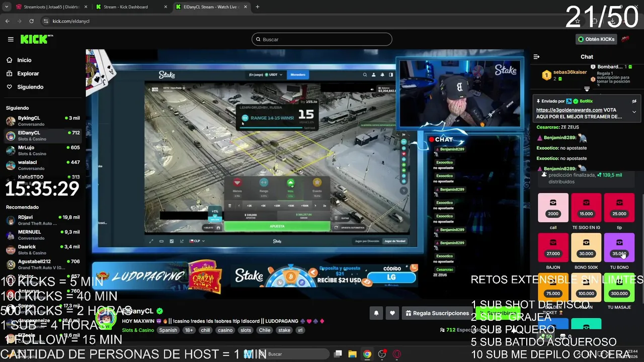
Task: Open the tab search dropdown arrow
Action: point(6,7)
